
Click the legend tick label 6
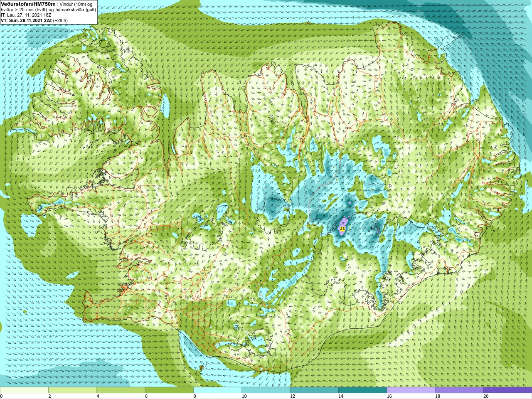point(146,397)
